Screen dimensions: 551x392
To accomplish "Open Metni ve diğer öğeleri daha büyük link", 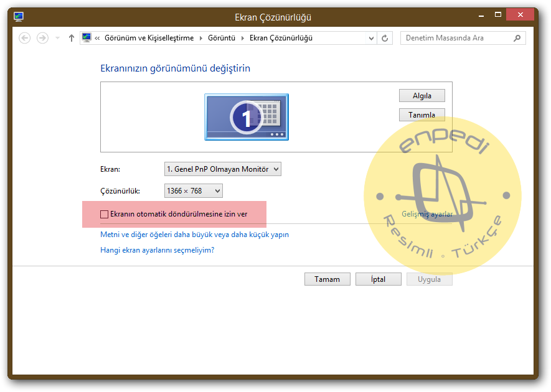I will pyautogui.click(x=195, y=235).
